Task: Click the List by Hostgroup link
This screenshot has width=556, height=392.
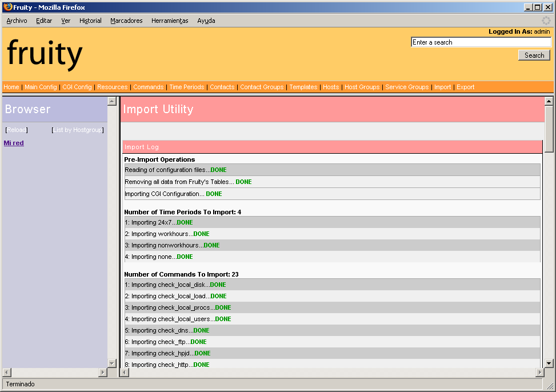Action: (78, 130)
